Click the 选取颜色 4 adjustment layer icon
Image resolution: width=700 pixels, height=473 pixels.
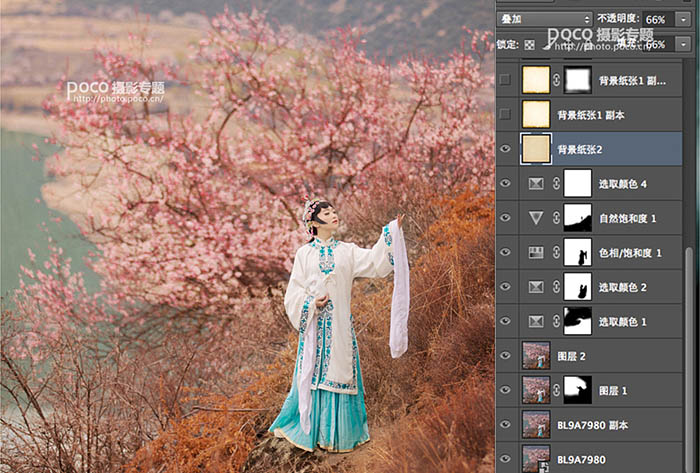pyautogui.click(x=536, y=183)
